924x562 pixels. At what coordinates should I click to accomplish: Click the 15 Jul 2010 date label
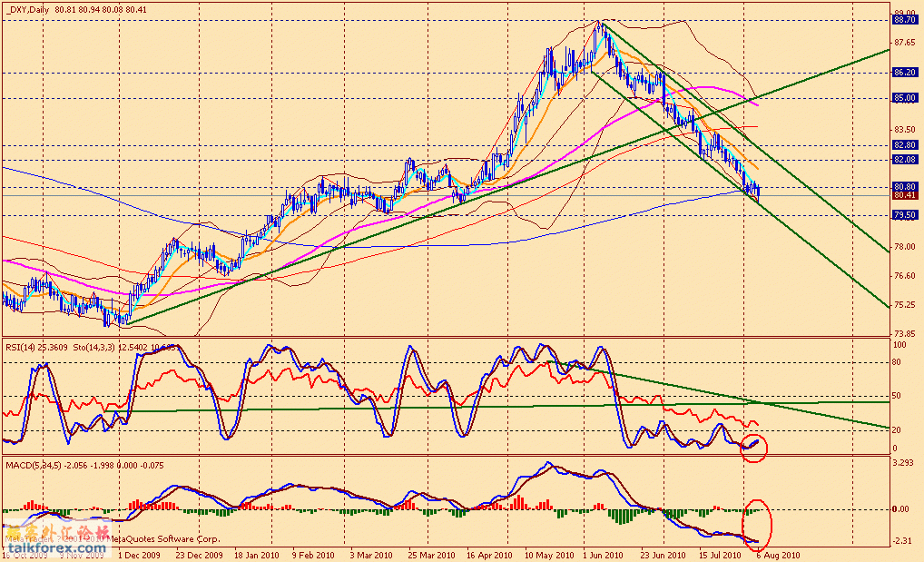[x=720, y=556]
